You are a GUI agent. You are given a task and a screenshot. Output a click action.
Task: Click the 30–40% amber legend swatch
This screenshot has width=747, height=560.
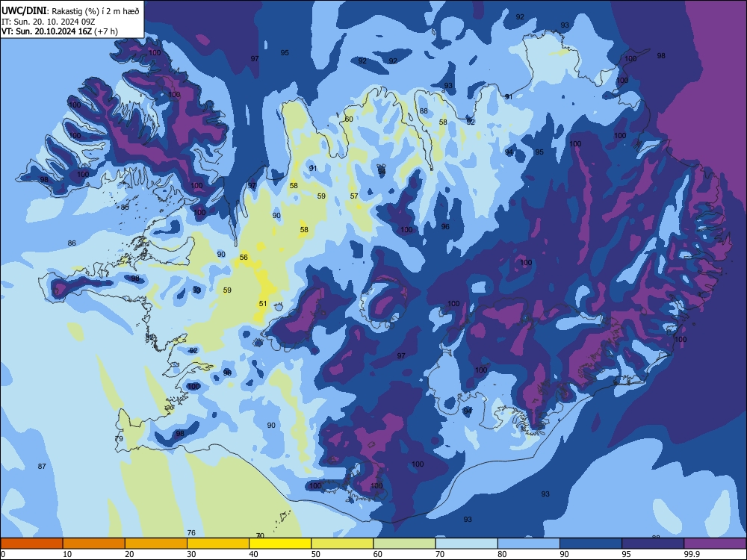click(218, 544)
